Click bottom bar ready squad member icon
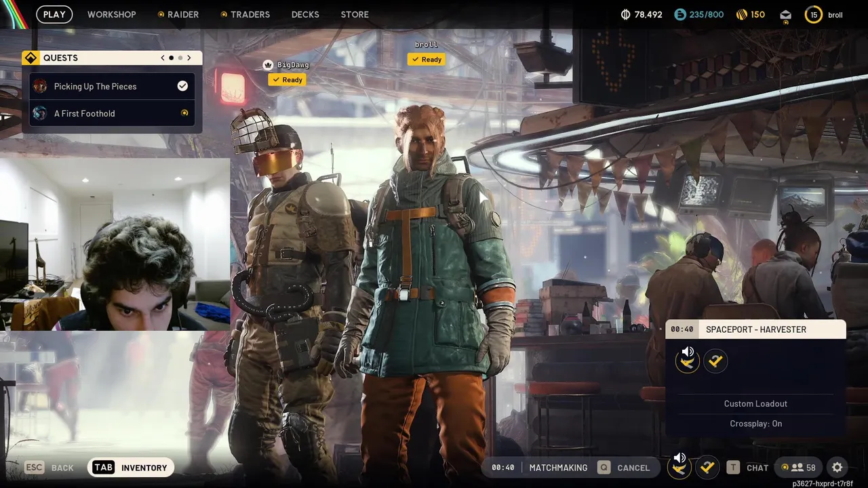The image size is (868, 488). tap(707, 467)
